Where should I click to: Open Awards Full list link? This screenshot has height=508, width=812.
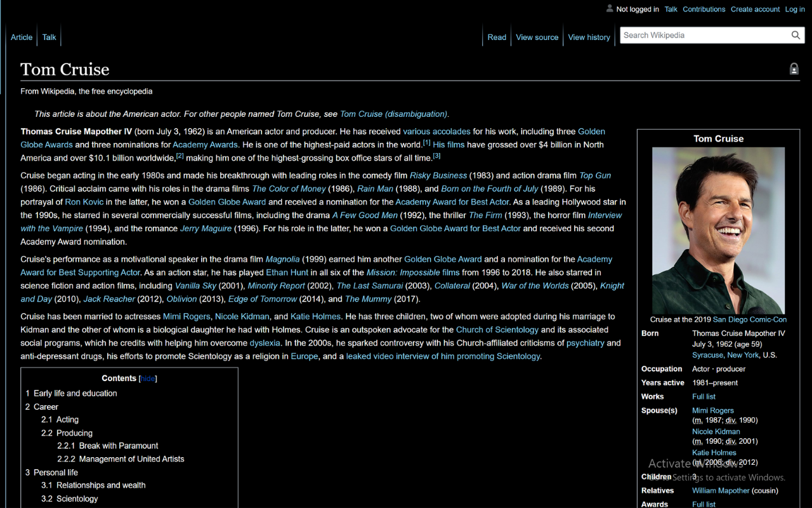[x=704, y=504]
